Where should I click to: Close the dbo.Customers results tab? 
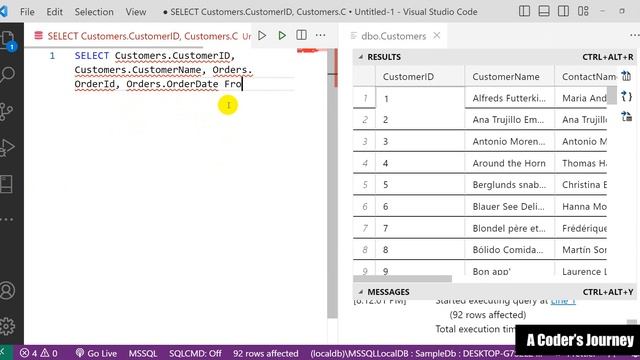click(x=437, y=36)
